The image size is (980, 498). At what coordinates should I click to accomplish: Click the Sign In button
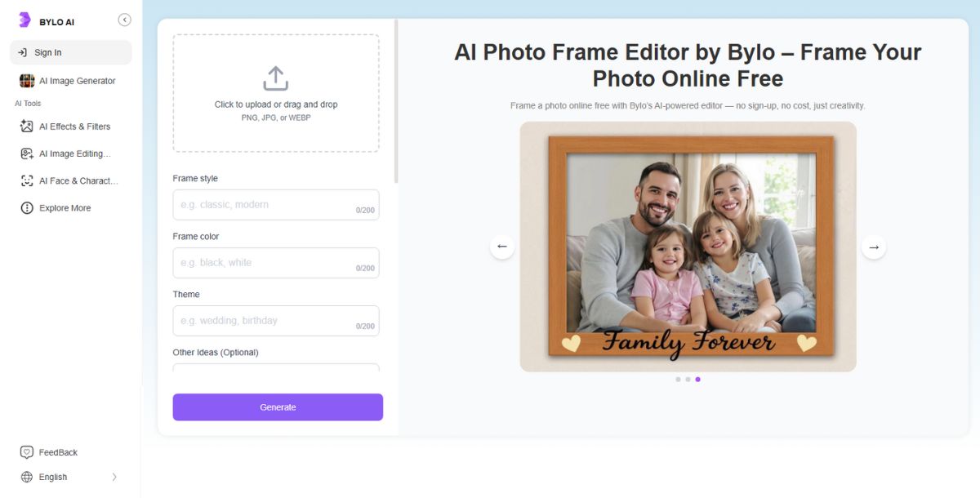point(71,52)
